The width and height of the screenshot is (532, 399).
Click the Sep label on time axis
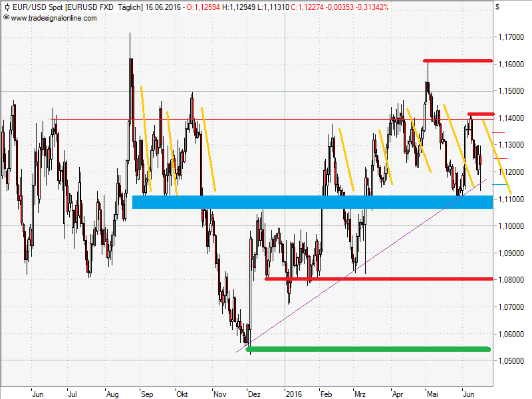coord(147,394)
